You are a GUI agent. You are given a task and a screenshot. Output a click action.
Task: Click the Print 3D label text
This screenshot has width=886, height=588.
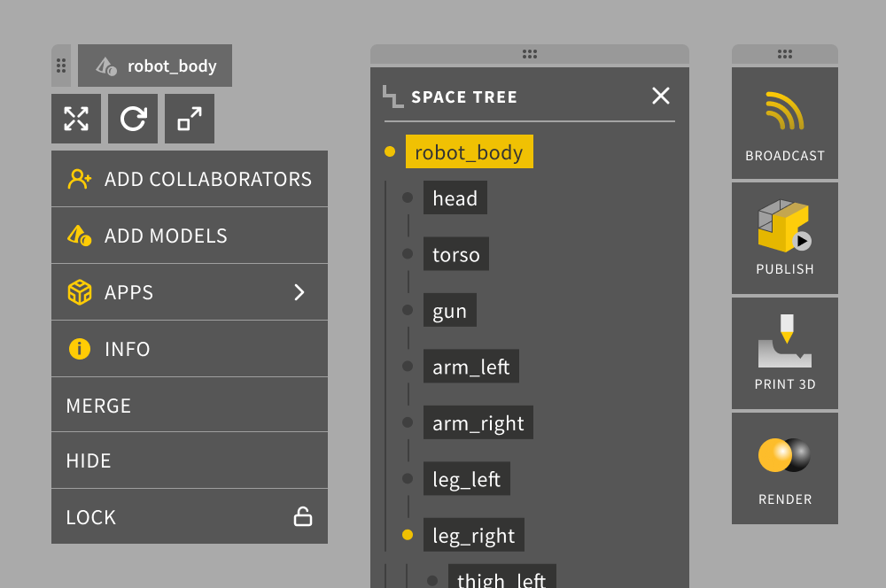pos(784,384)
